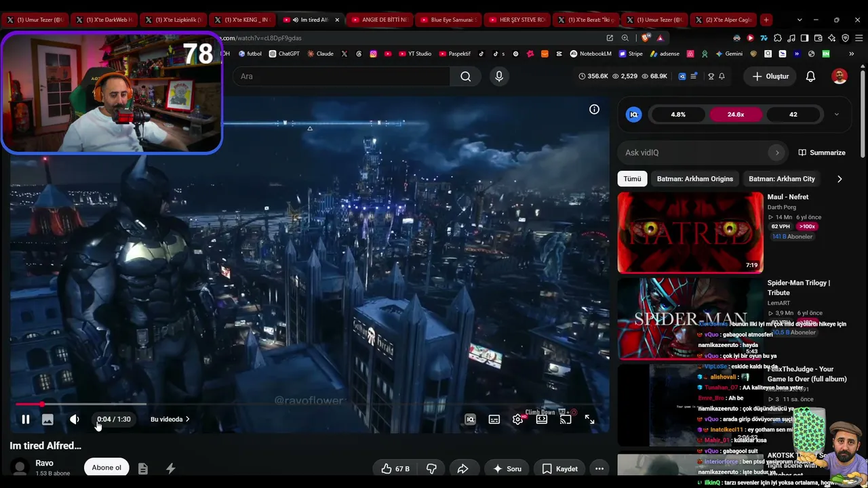Subscribe with the 'Abone ol' button
This screenshot has height=488, width=868.
[x=106, y=468]
